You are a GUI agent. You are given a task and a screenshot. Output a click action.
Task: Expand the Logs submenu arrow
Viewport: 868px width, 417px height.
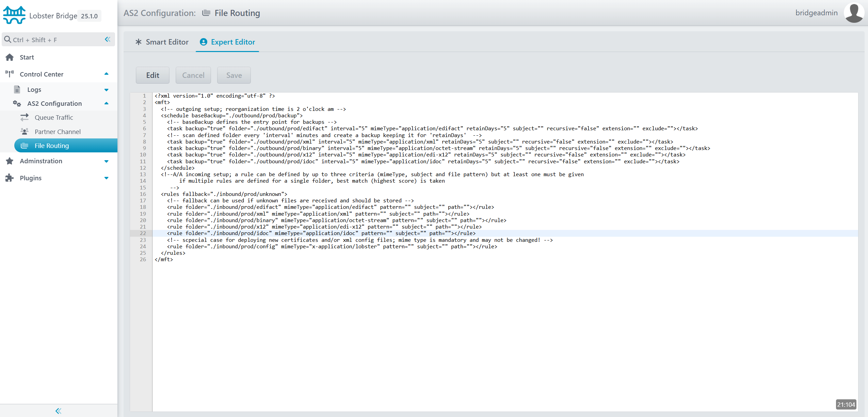click(x=106, y=90)
